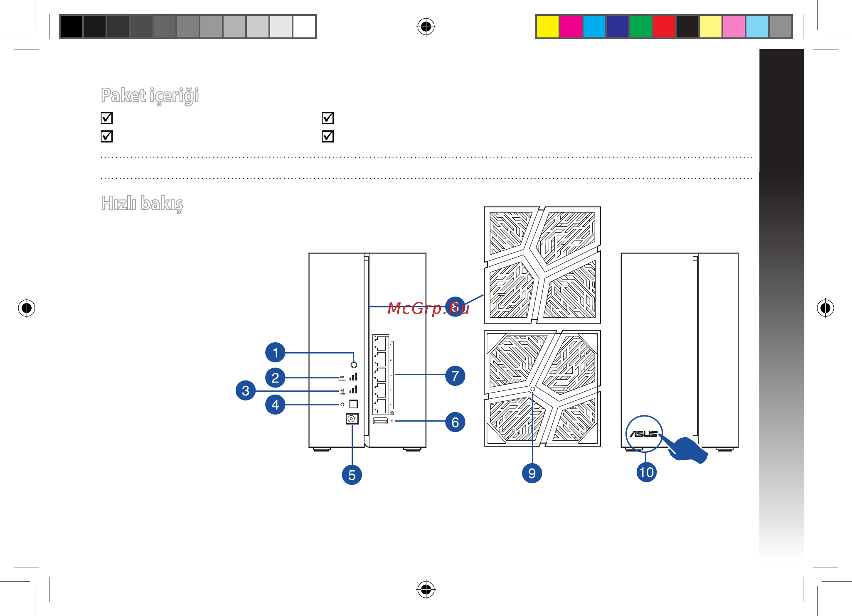
Task: Click the Paket içeriği heading
Action: (150, 96)
